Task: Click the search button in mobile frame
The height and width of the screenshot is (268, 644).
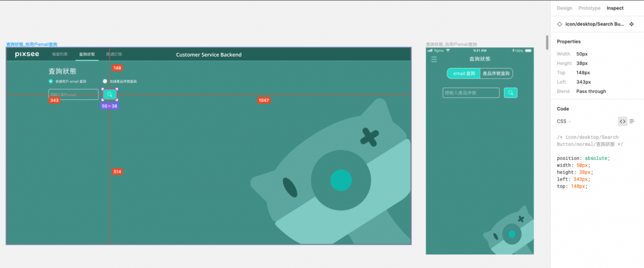Action: click(x=511, y=93)
